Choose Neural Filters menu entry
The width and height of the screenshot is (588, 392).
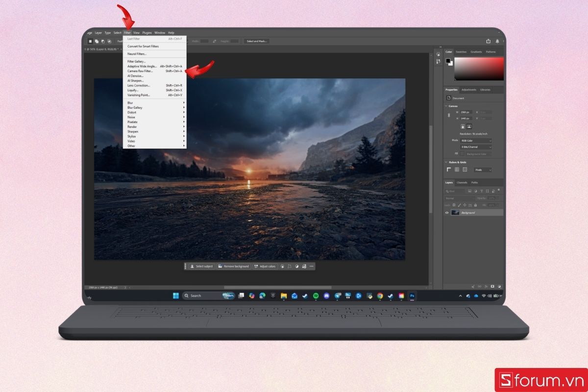pyautogui.click(x=155, y=54)
